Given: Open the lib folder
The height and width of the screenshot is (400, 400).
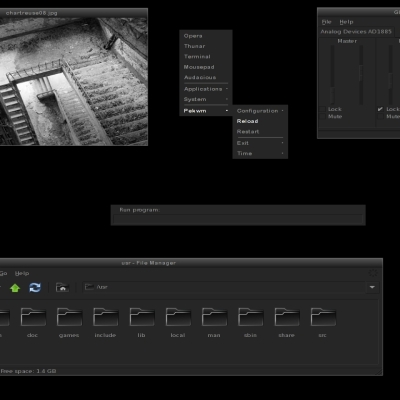Looking at the screenshot, I should (x=142, y=323).
